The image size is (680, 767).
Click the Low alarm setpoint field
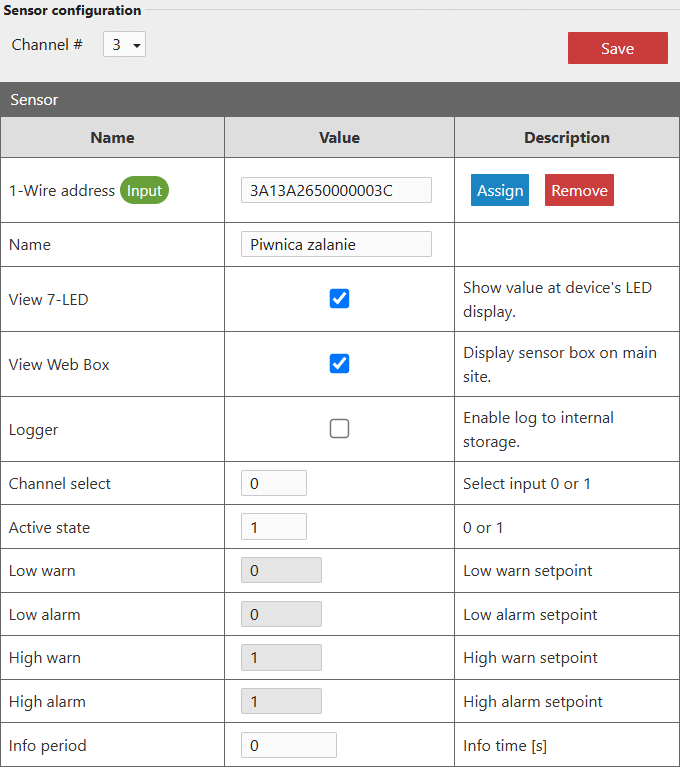click(281, 614)
